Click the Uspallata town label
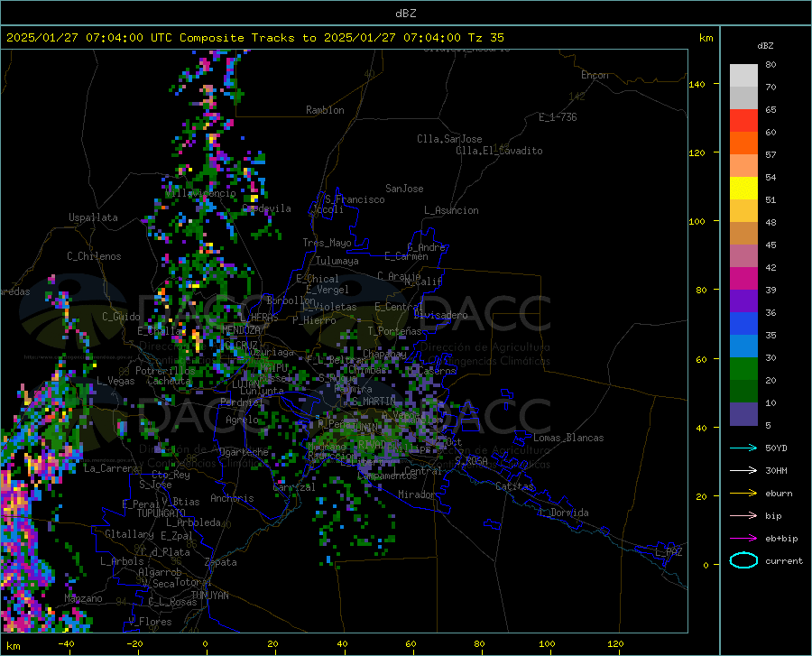The width and height of the screenshot is (812, 656). click(93, 217)
